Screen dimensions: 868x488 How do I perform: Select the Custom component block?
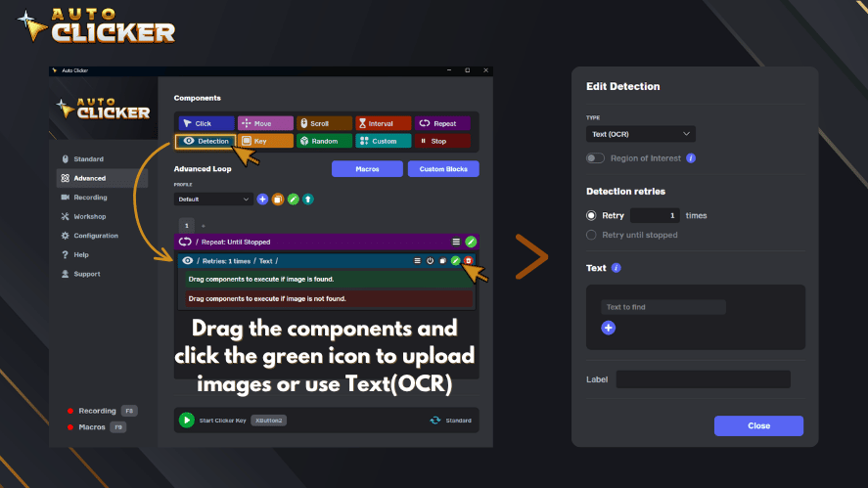click(383, 141)
